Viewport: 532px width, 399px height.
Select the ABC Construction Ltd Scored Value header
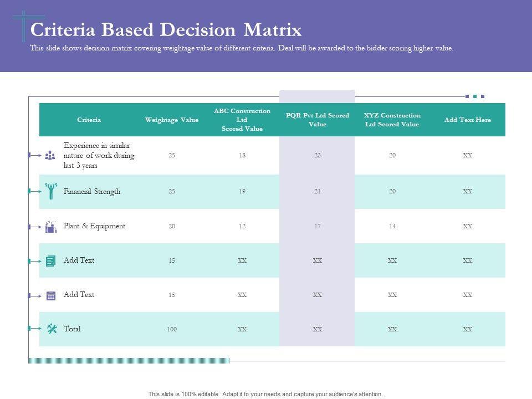(x=242, y=120)
